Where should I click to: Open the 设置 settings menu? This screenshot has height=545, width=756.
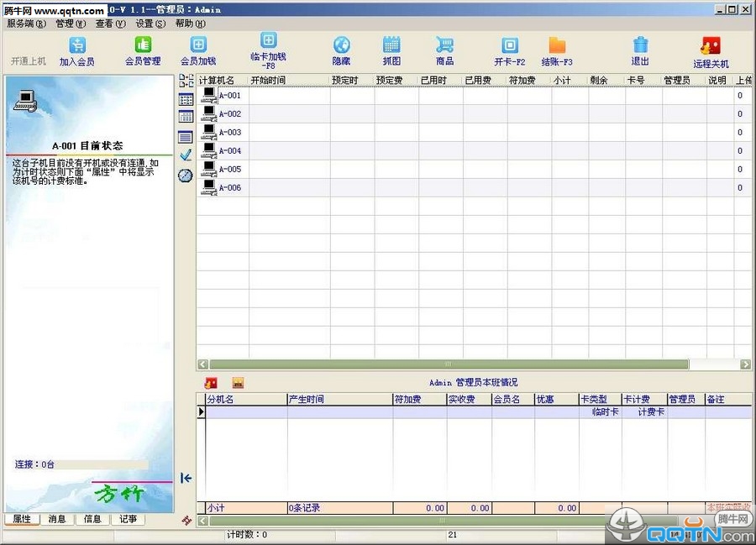point(150,24)
